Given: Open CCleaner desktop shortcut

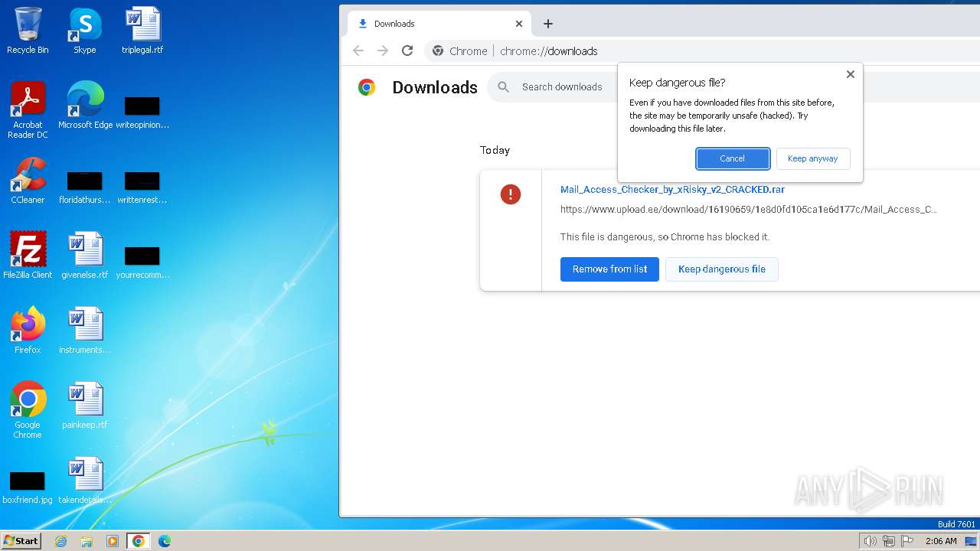Looking at the screenshot, I should click(28, 181).
